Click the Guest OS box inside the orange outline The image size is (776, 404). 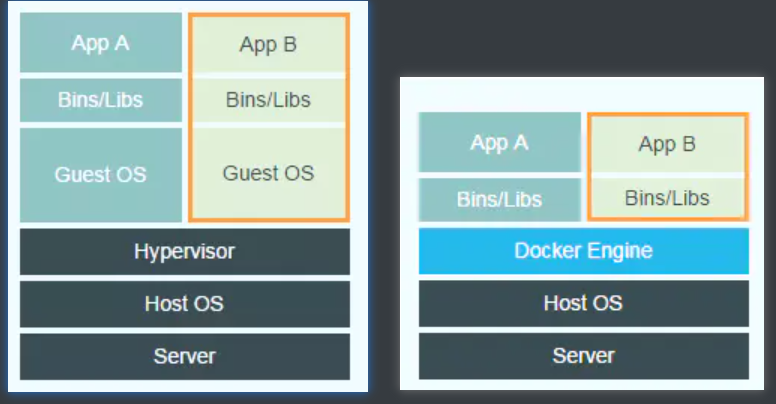click(x=268, y=173)
